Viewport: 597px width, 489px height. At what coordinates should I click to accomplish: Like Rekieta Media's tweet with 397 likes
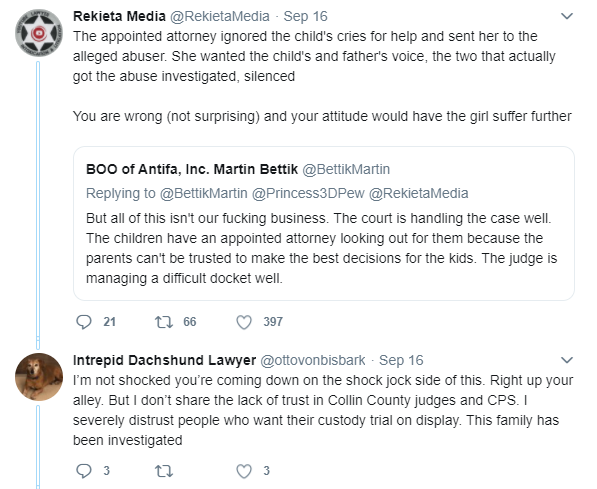pos(244,322)
